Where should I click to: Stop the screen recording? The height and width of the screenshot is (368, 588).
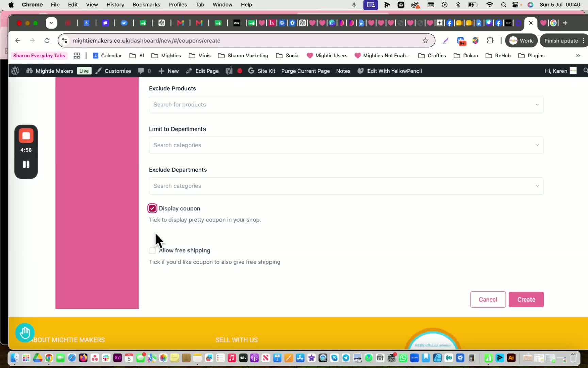[x=26, y=136]
